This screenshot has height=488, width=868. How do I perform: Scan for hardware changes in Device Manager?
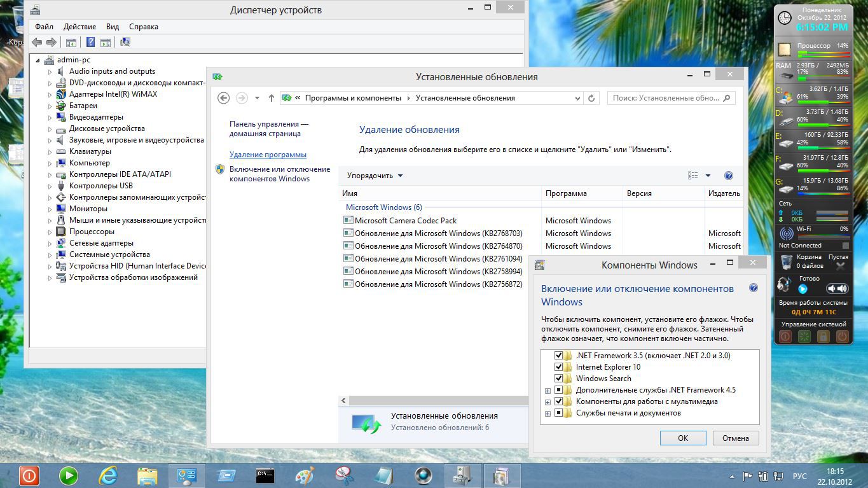[125, 42]
